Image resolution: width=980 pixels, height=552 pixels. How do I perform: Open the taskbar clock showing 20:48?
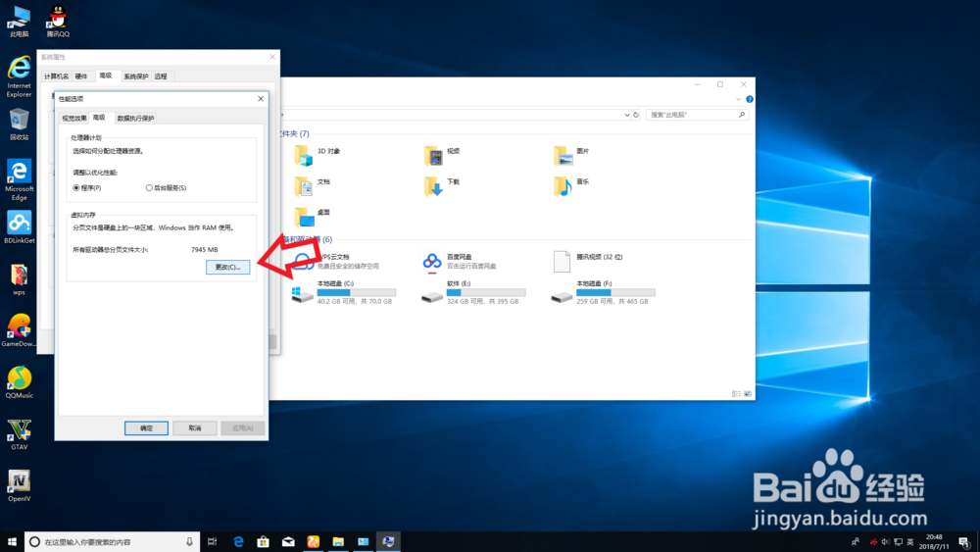point(934,542)
